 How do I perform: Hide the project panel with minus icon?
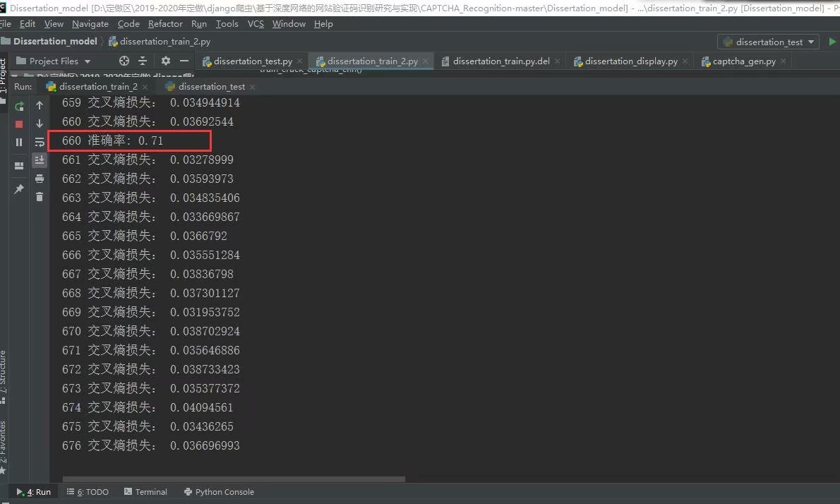pos(184,61)
